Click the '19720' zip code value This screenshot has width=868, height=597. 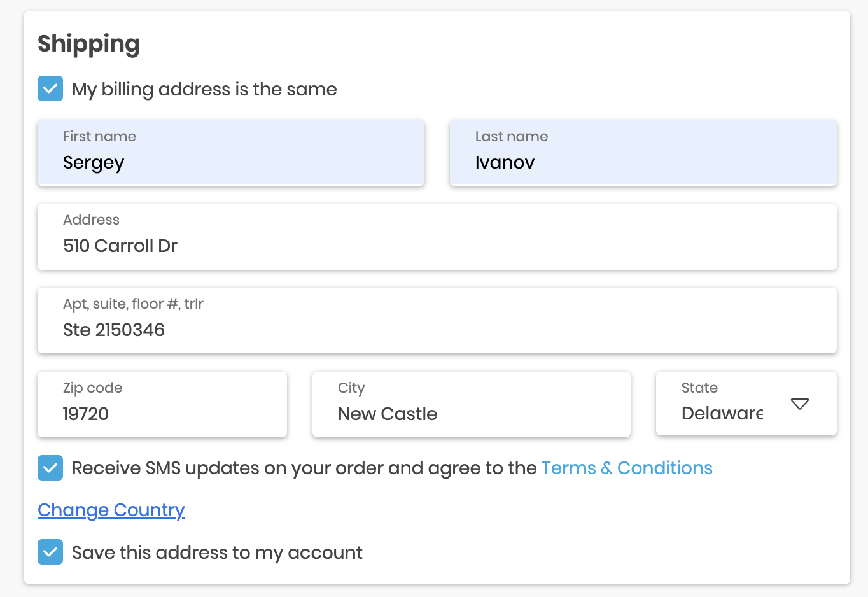86,414
